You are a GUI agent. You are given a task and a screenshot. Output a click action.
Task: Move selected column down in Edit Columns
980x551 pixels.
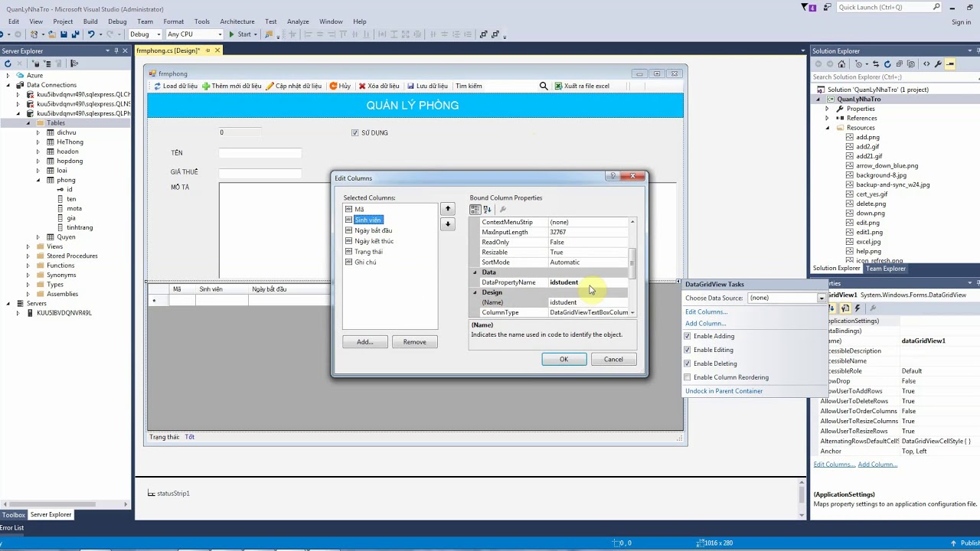448,223
